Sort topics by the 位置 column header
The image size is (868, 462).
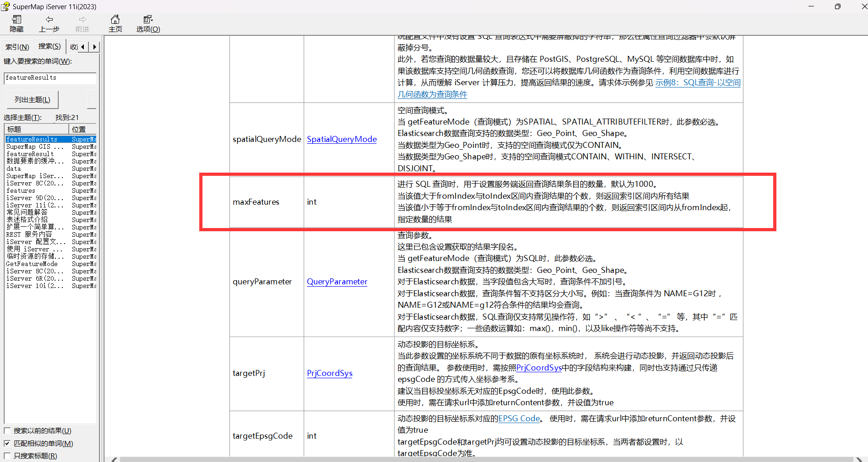(83, 129)
